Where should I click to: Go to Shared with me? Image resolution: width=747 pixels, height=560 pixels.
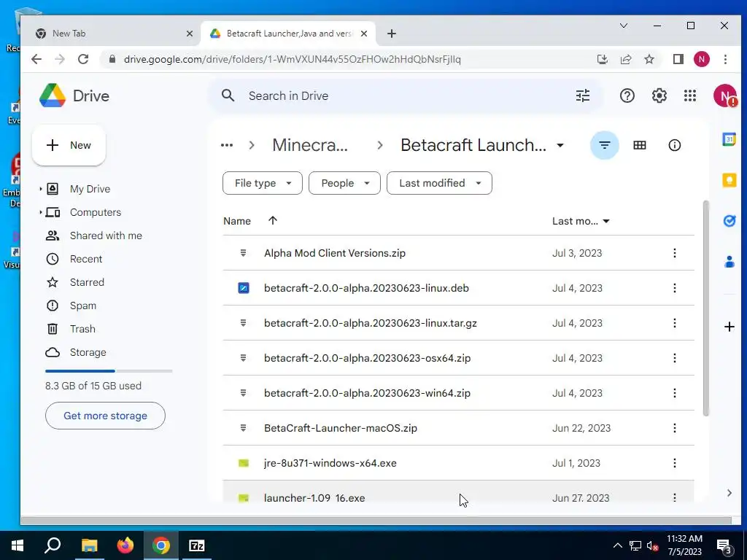coord(106,236)
